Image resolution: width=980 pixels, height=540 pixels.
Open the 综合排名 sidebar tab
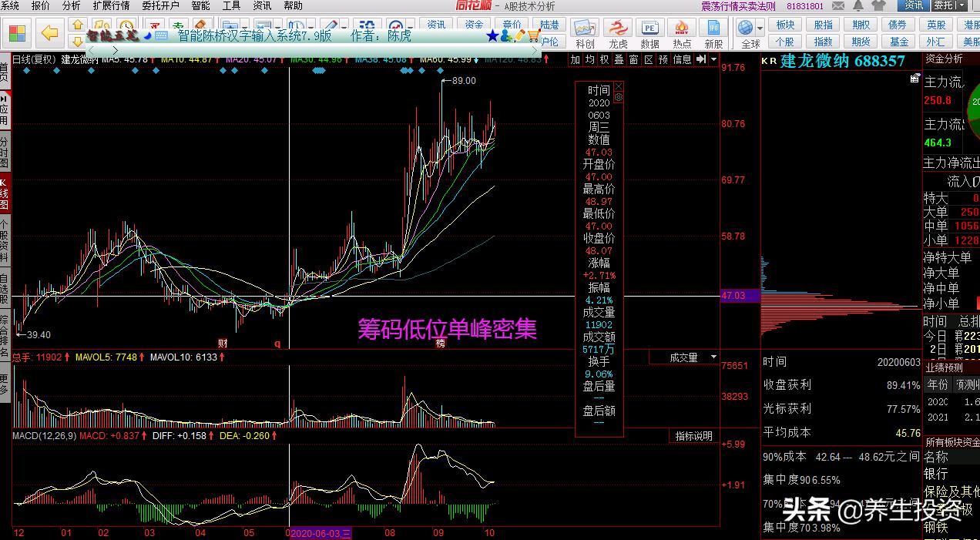[x=5, y=336]
